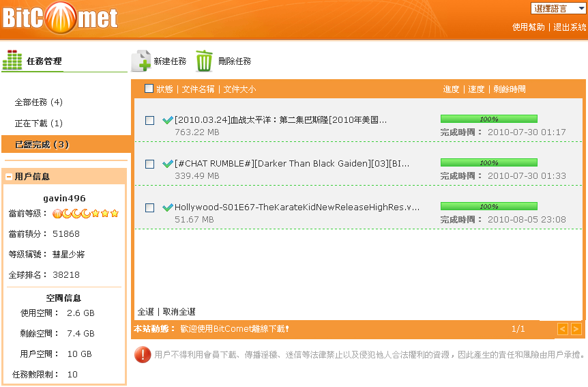The image size is (588, 387).
Task: Click 全選 link
Action: click(x=145, y=312)
